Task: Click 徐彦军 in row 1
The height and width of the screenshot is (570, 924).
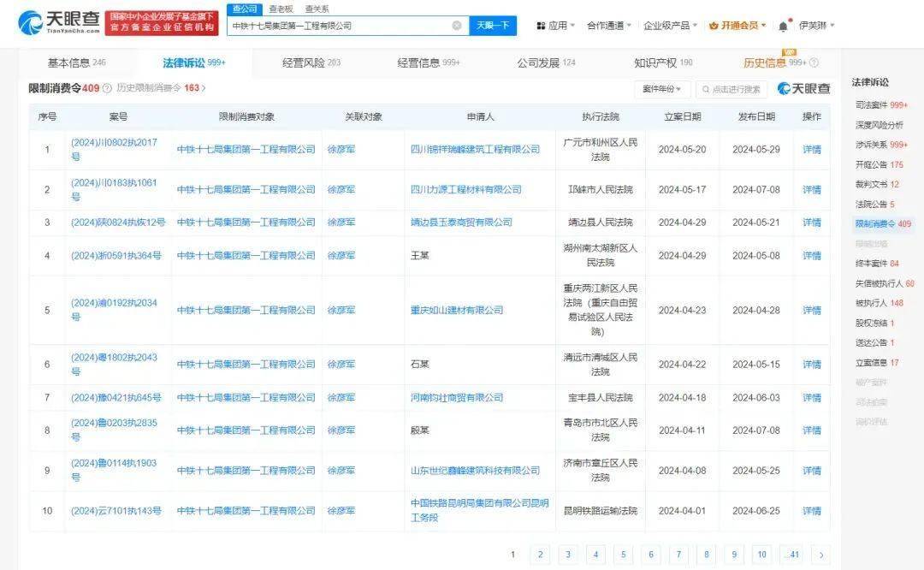Action: coord(341,150)
